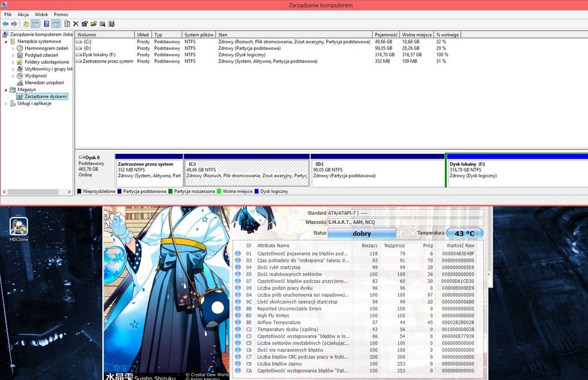The image size is (588, 380).
Task: Sort by the System plików column header
Action: coord(199,34)
